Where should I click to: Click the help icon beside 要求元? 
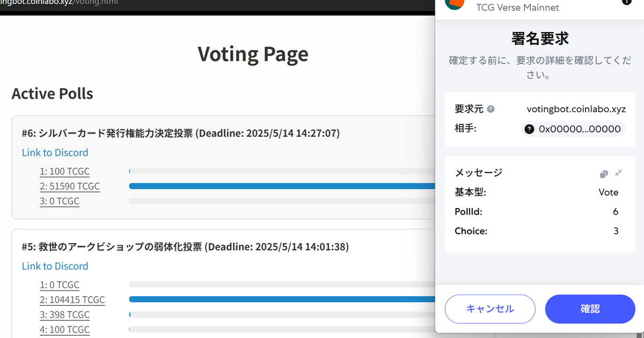(492, 108)
